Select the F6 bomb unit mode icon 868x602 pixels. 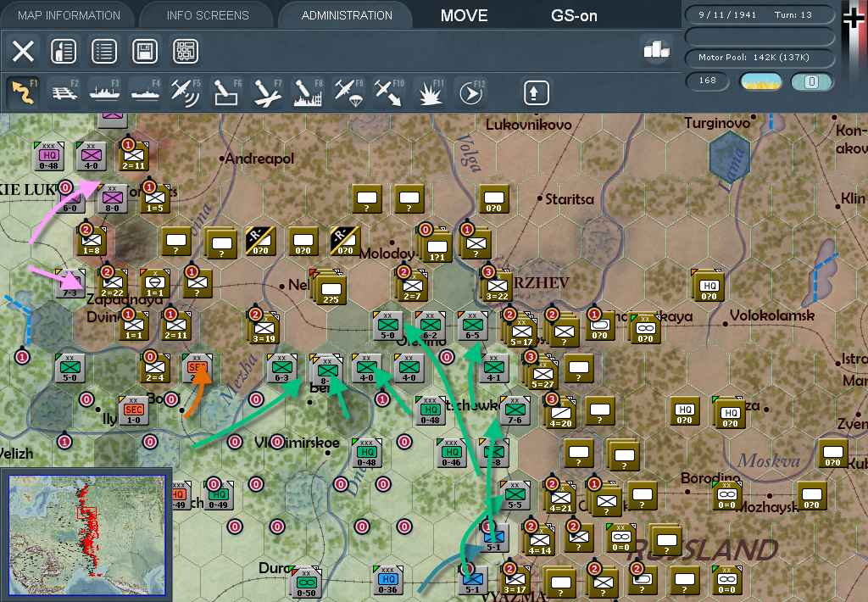227,92
